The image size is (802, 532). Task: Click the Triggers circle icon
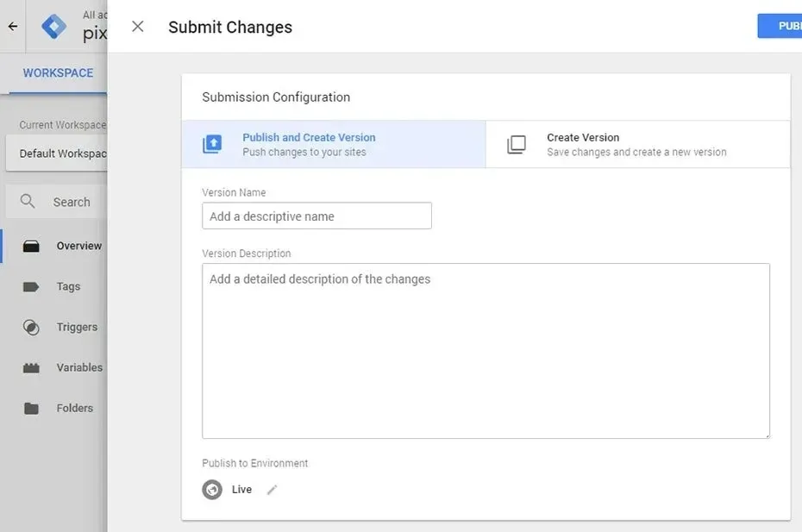pos(31,327)
